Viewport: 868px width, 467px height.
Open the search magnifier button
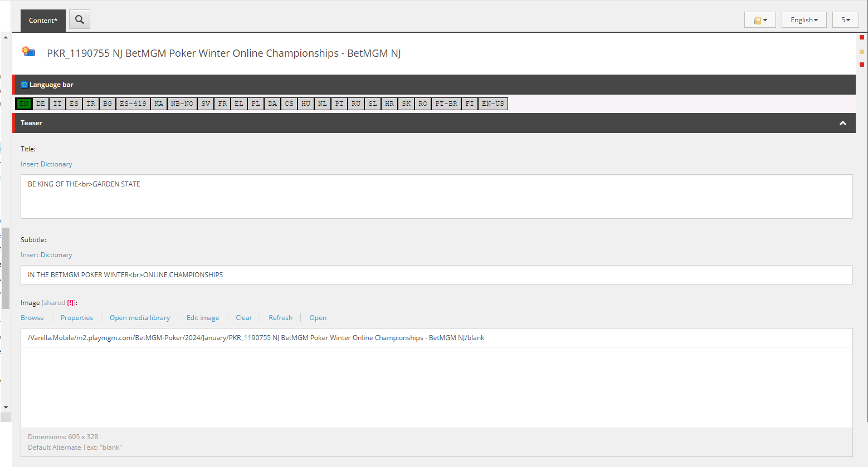[x=80, y=19]
